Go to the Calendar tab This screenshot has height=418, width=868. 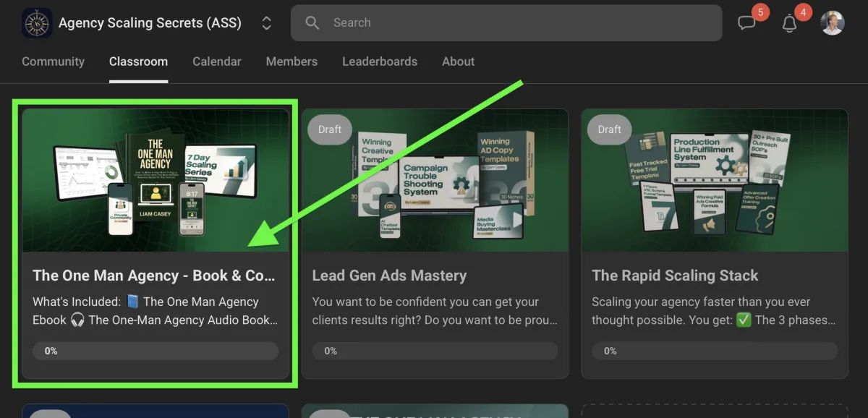(217, 61)
